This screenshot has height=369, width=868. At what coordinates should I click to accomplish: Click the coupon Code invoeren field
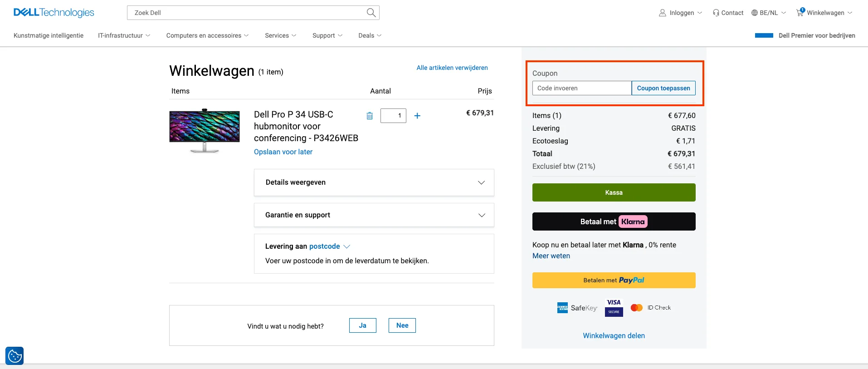point(582,88)
